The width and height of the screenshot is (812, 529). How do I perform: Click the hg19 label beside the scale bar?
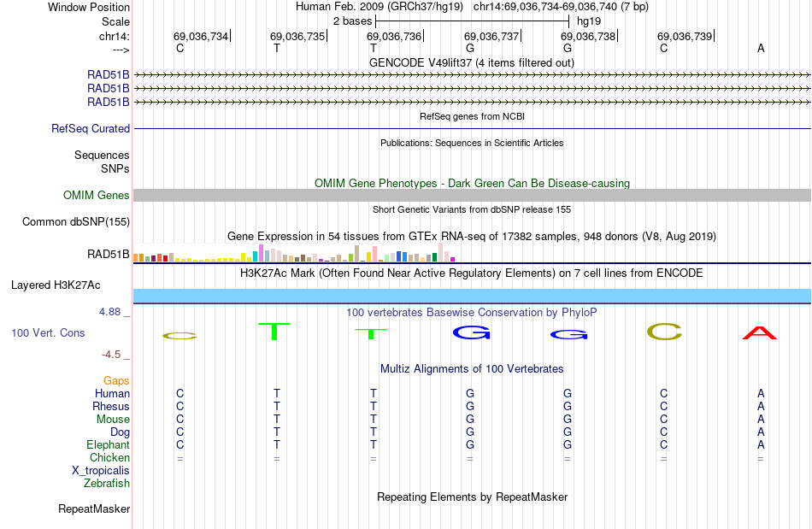589,21
